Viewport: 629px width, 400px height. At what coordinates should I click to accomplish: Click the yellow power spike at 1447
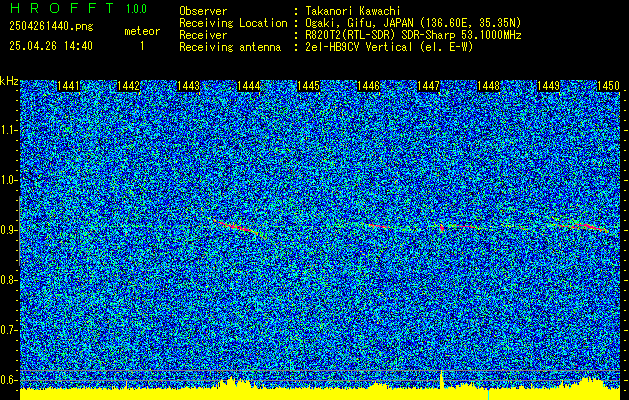tap(442, 380)
